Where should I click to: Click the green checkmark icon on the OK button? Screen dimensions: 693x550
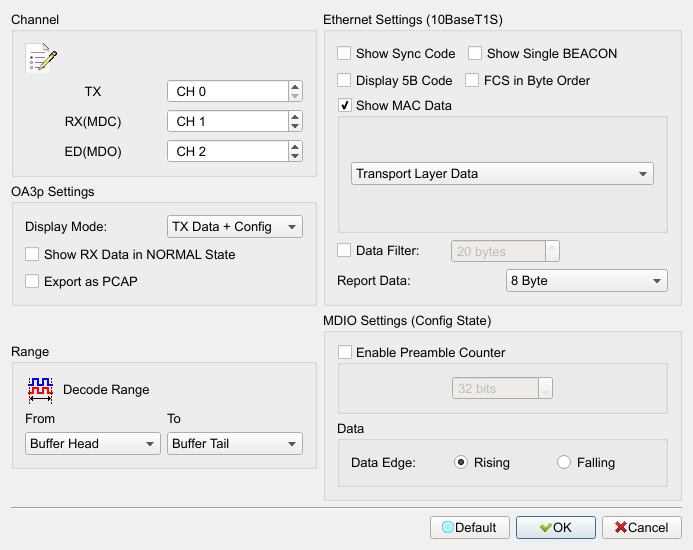(546, 527)
